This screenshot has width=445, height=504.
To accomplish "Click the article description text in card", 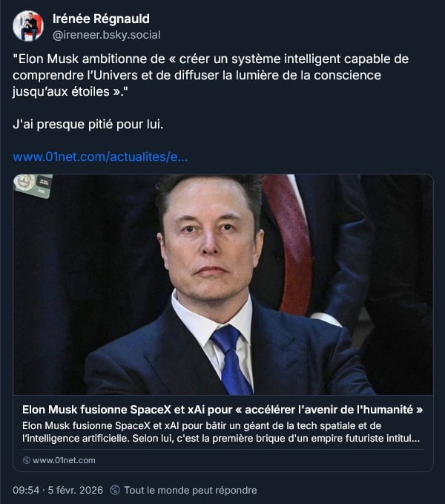I will tap(221, 432).
